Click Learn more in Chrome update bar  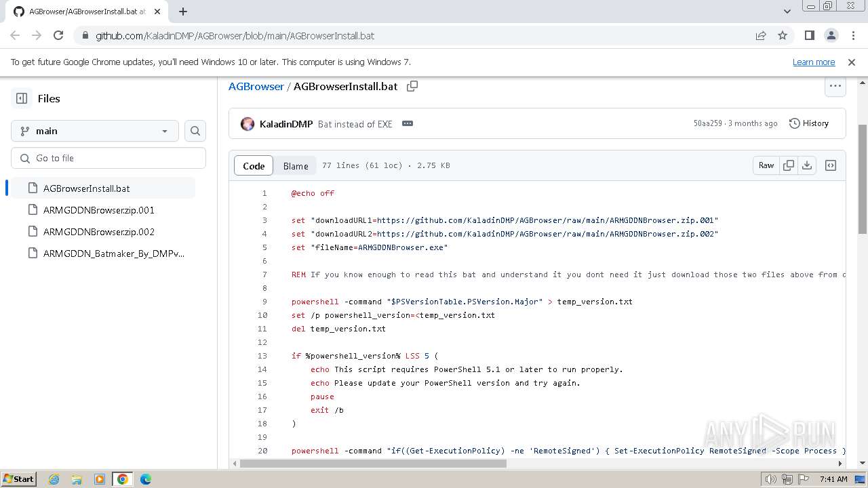point(814,62)
